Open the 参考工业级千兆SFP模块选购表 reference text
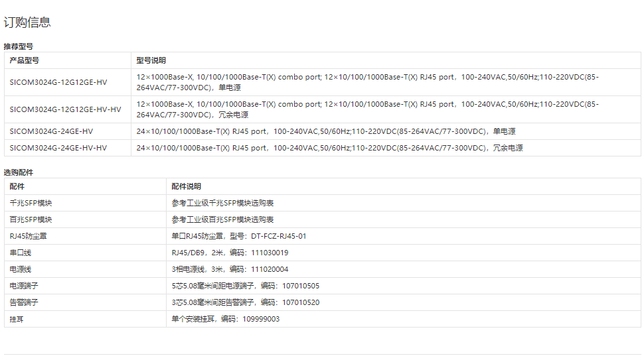The height and width of the screenshot is (364, 644). click(x=222, y=203)
